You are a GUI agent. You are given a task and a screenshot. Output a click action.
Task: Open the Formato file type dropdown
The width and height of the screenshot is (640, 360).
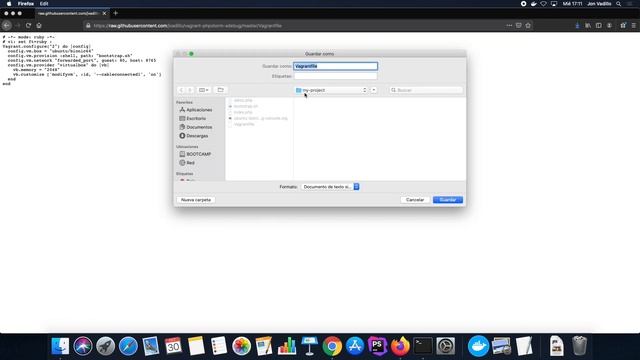click(330, 187)
